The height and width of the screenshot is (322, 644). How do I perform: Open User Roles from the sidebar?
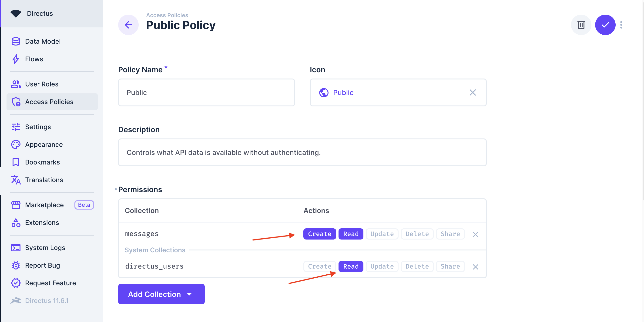[41, 84]
